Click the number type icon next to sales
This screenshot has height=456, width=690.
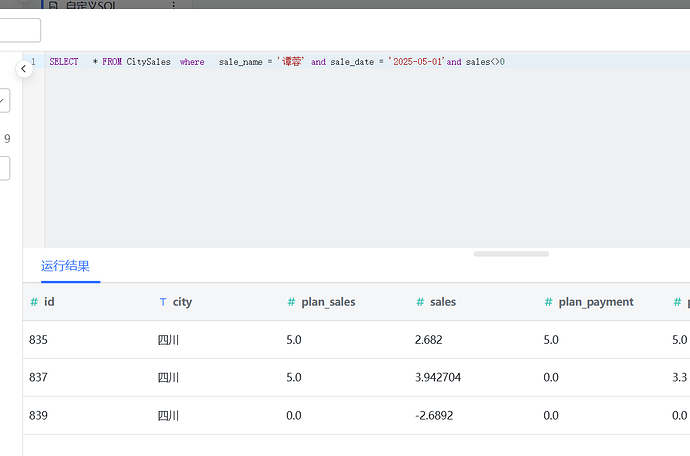(x=420, y=302)
